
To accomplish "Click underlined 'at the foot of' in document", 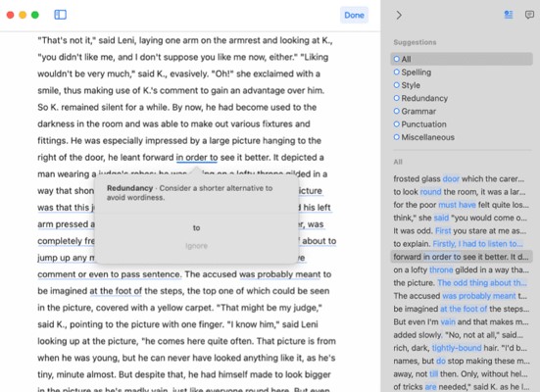I will pos(116,291).
